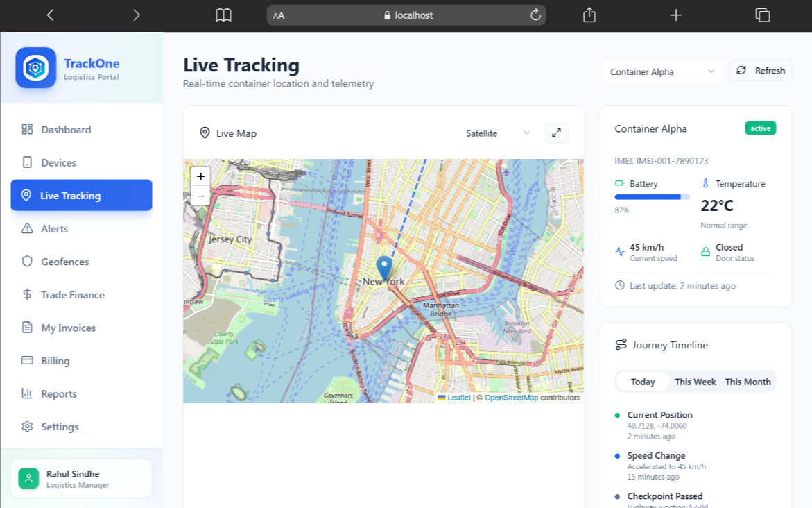Click the battery level progress bar

pos(652,197)
